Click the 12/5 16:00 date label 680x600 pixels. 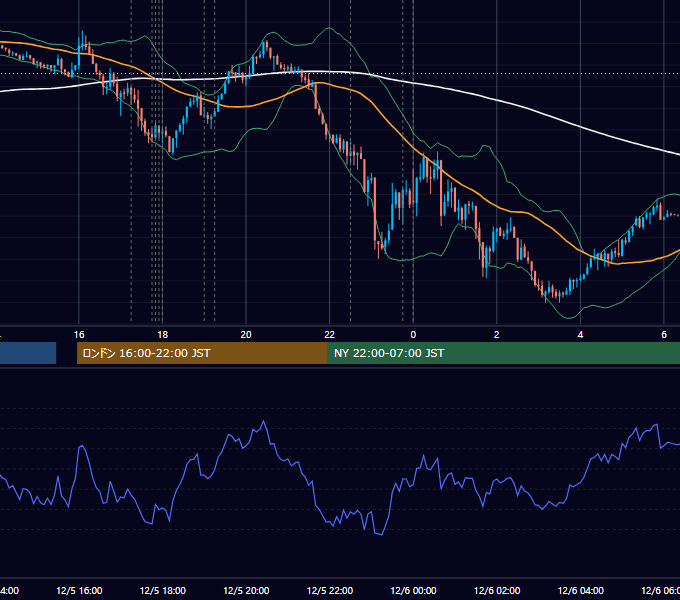[79, 590]
